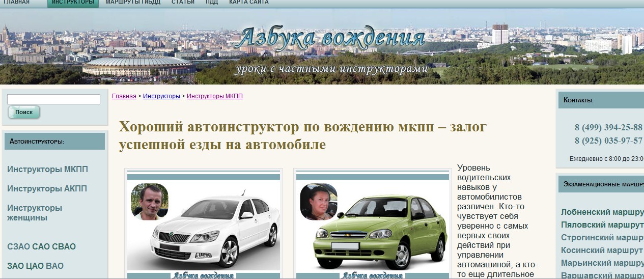Select the ВАО district link

[x=55, y=266]
